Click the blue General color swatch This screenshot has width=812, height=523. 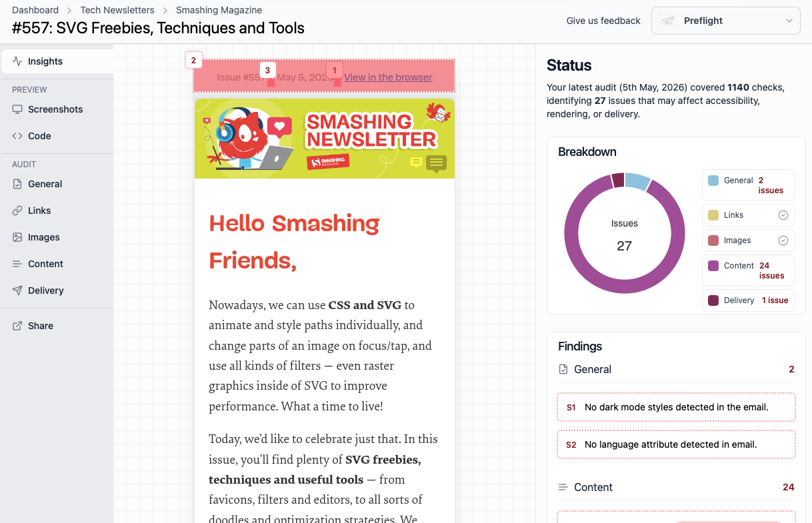point(713,181)
